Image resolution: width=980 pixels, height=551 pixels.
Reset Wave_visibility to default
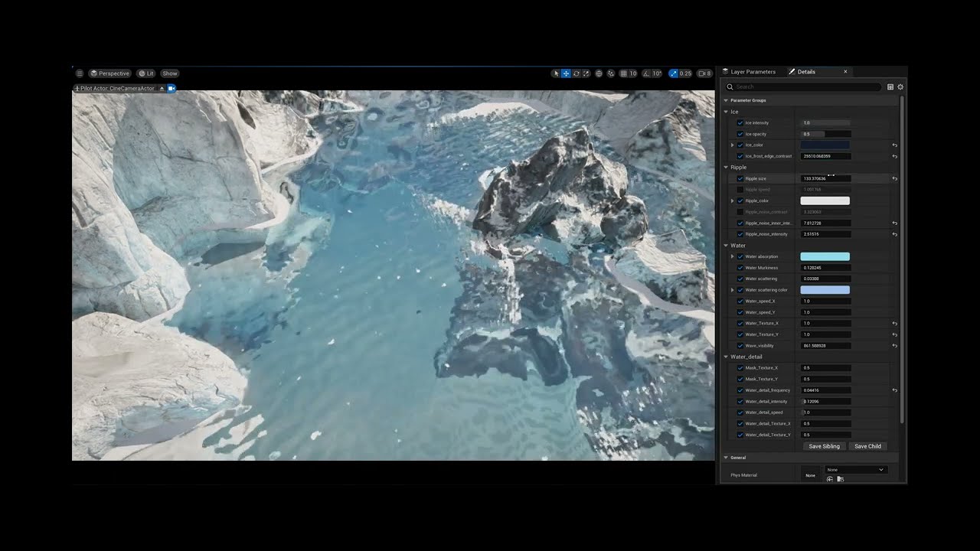895,346
